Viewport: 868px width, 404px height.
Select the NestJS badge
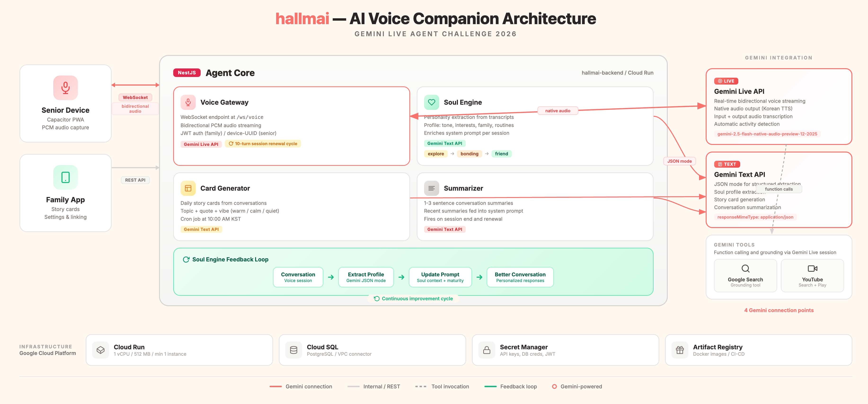[x=187, y=72]
